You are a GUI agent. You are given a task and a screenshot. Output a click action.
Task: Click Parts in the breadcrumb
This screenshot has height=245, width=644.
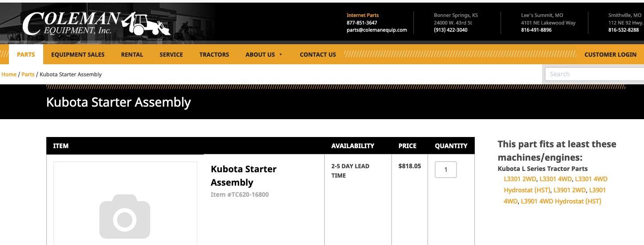(x=28, y=75)
